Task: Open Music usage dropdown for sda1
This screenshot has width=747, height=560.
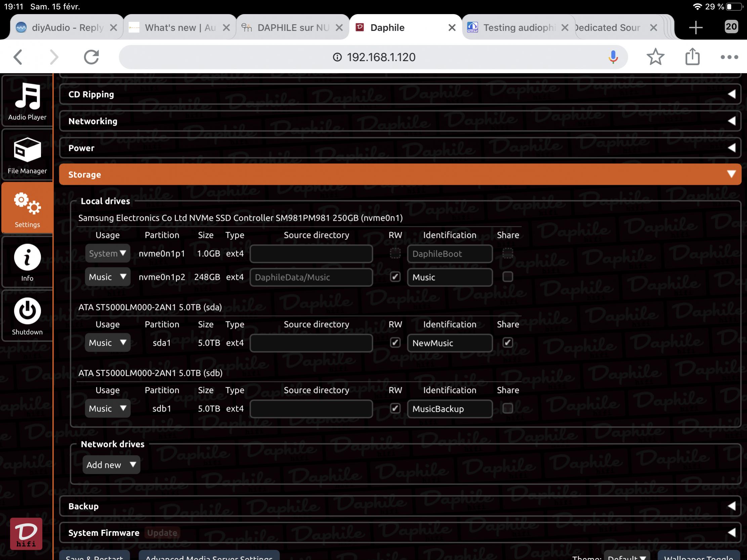Action: click(108, 343)
